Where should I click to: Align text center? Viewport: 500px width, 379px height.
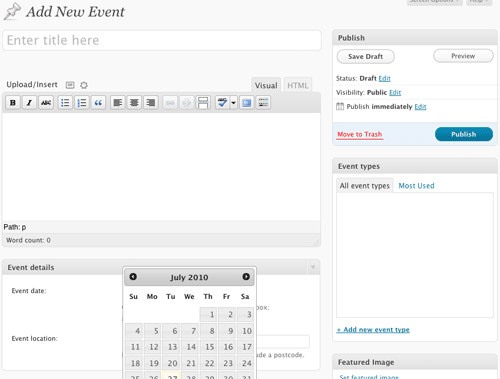coord(134,103)
